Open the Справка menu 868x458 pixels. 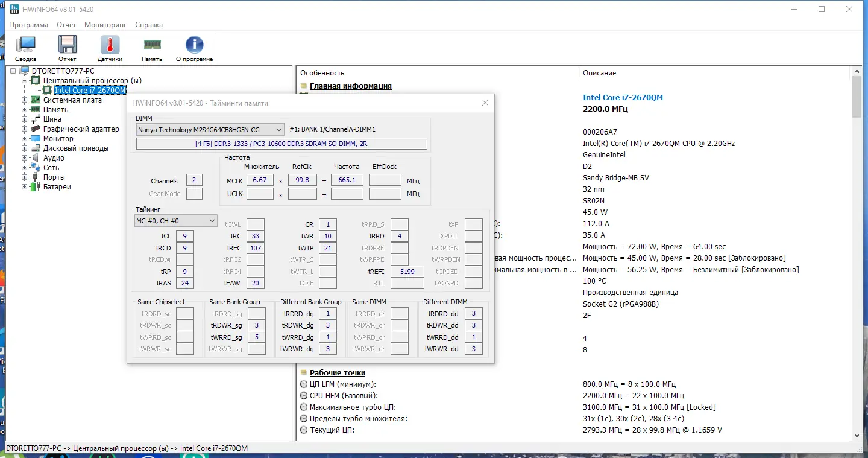(149, 25)
